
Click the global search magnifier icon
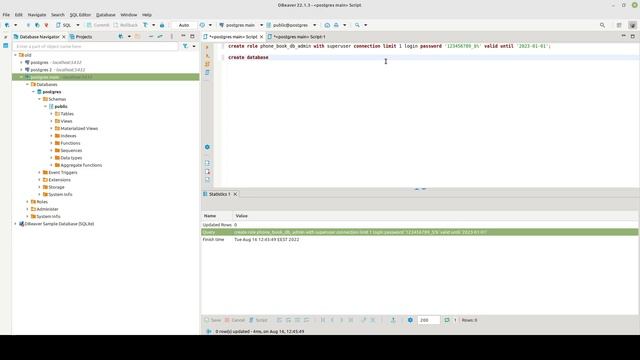point(602,25)
